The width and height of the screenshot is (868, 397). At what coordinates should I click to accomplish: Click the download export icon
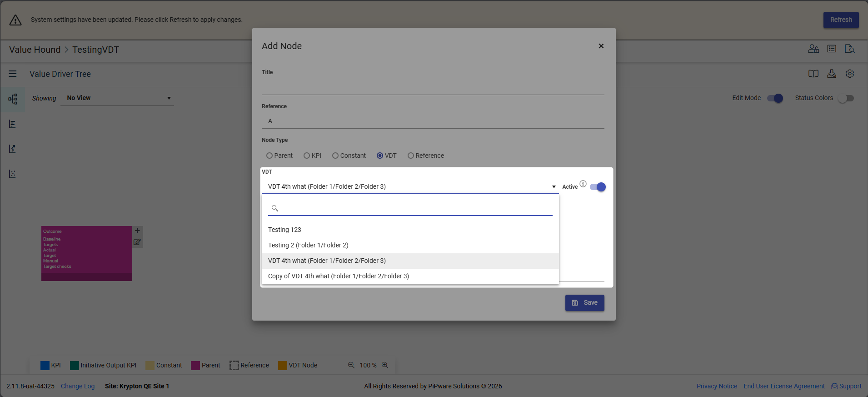[x=832, y=74]
